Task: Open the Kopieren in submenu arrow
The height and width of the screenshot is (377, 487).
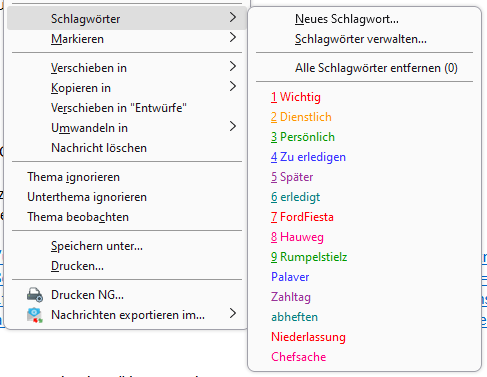Action: tap(233, 86)
